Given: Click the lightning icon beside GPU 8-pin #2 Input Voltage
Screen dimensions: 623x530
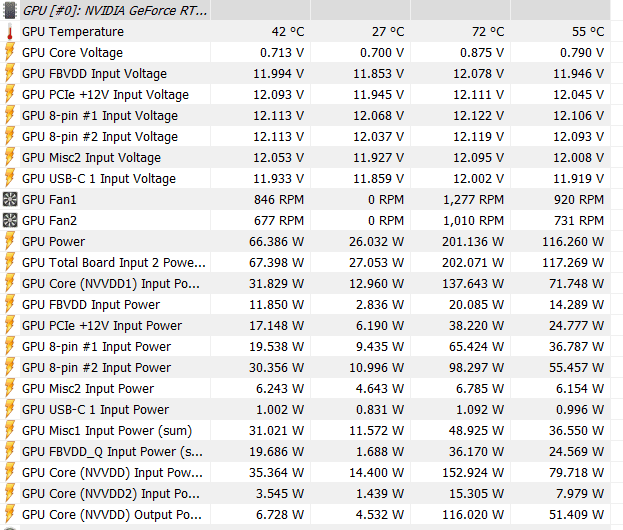Looking at the screenshot, I should (10, 137).
